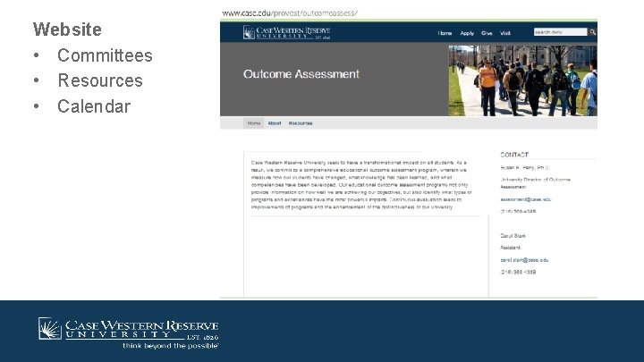644x362 pixels.
Task: Click the Assistant job title text
Action: [510, 248]
